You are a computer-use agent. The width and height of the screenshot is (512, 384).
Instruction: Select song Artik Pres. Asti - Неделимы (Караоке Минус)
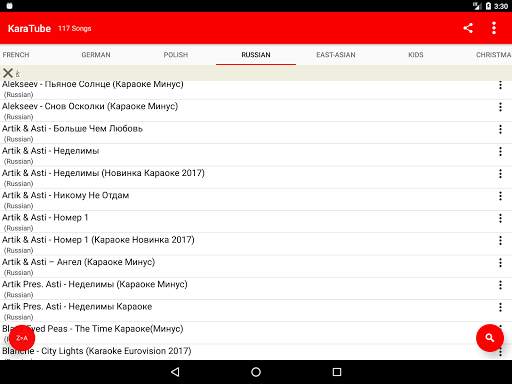(x=256, y=289)
